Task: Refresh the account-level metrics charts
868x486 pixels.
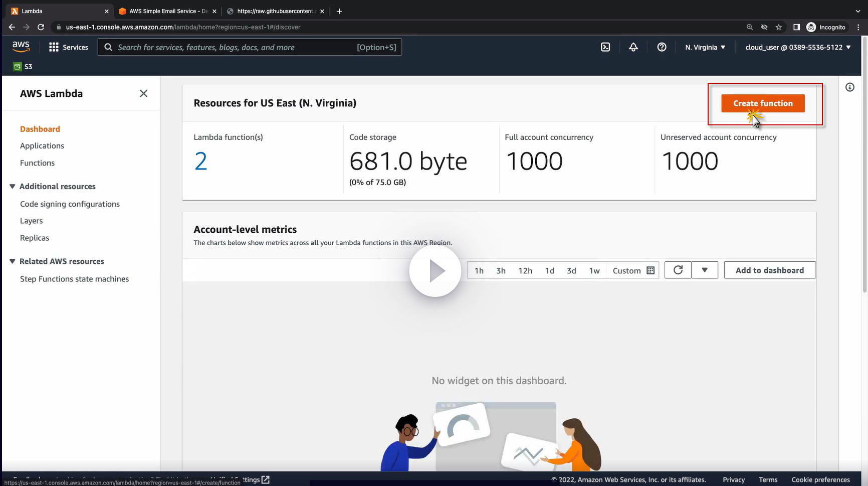Action: point(678,270)
